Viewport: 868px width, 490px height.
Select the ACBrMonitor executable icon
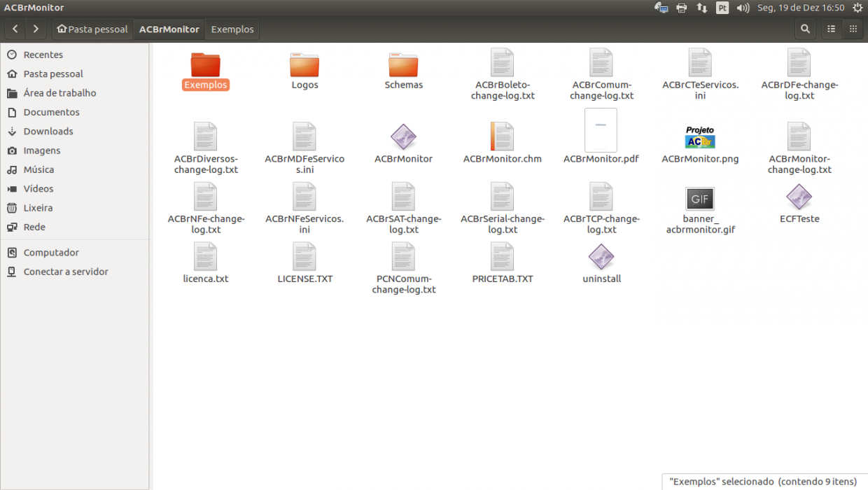coord(403,137)
